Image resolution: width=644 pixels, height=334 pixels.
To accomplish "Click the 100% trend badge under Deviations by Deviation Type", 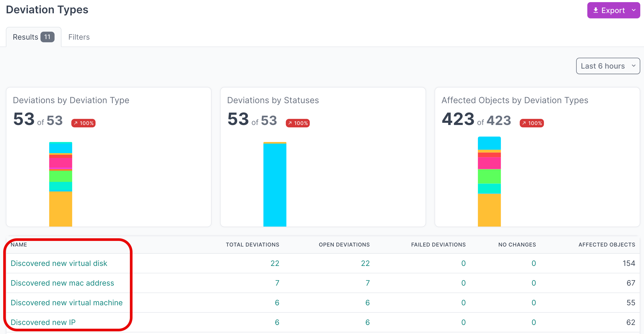I will pyautogui.click(x=83, y=123).
